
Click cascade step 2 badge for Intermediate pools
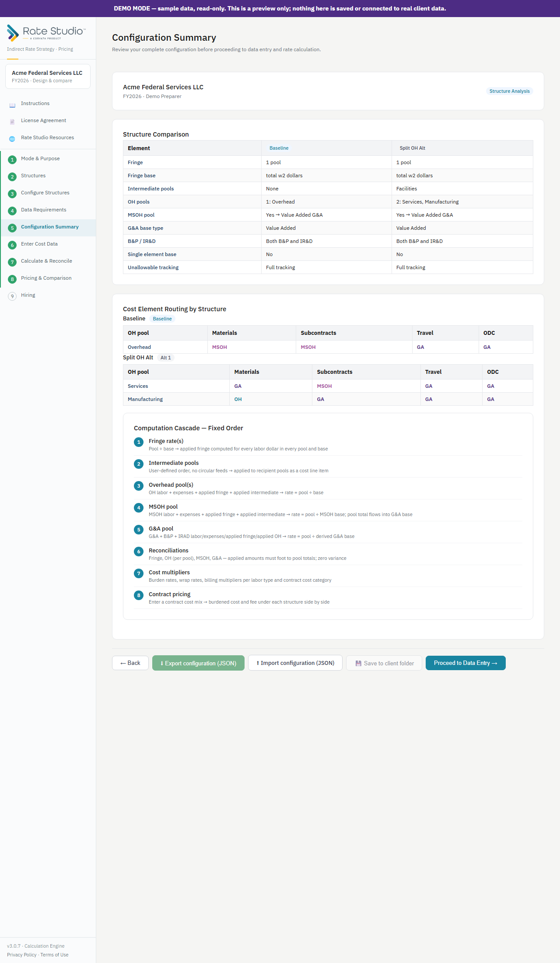[139, 464]
